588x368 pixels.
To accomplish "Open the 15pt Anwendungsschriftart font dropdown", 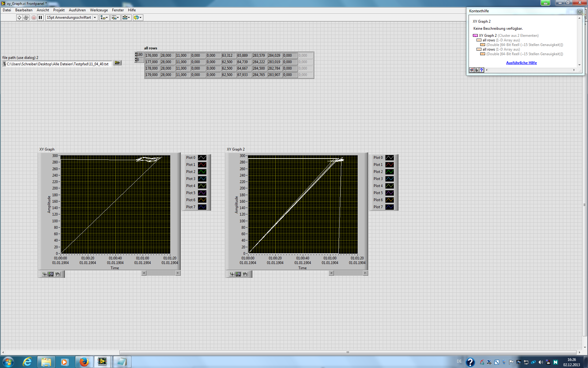I will click(x=72, y=17).
